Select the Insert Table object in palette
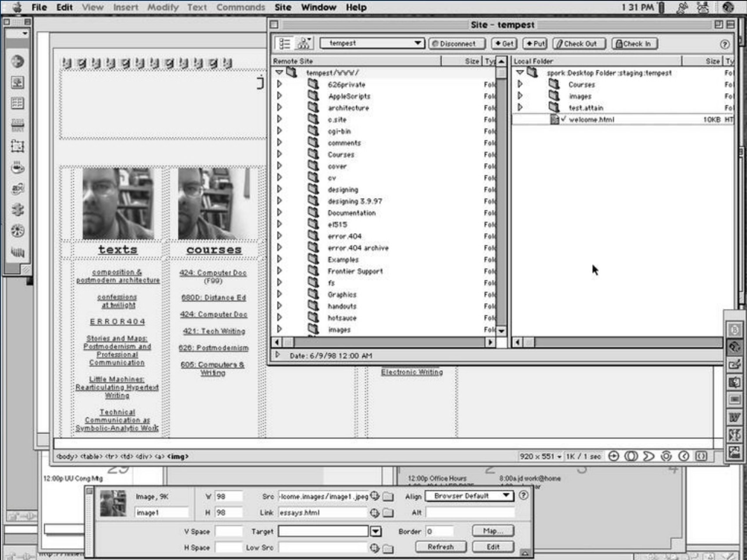747x560 pixels. (18, 103)
